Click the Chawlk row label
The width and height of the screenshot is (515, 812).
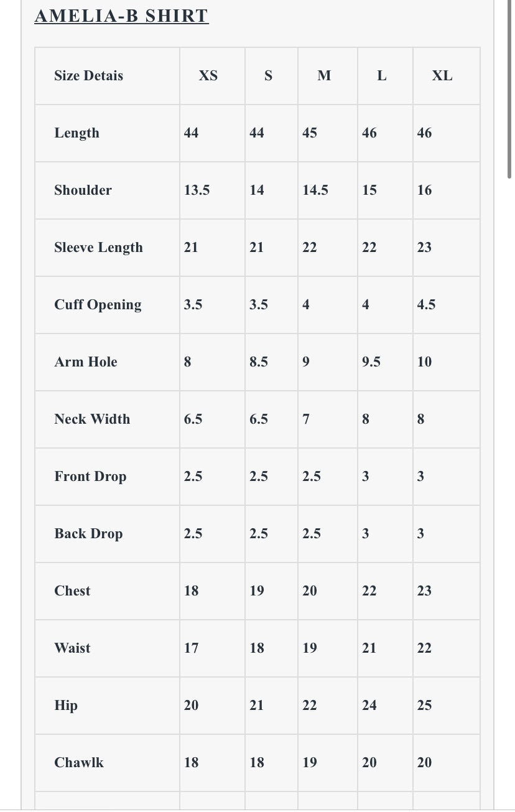point(79,763)
